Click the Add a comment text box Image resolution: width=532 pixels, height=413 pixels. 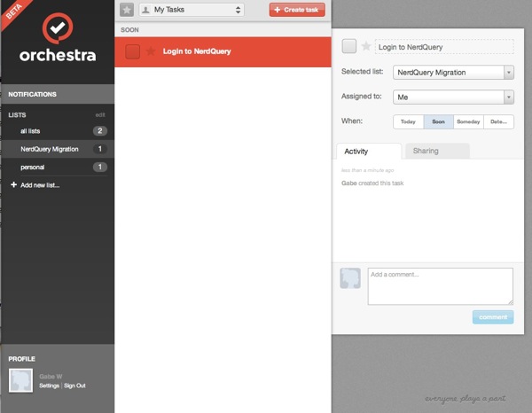441,286
